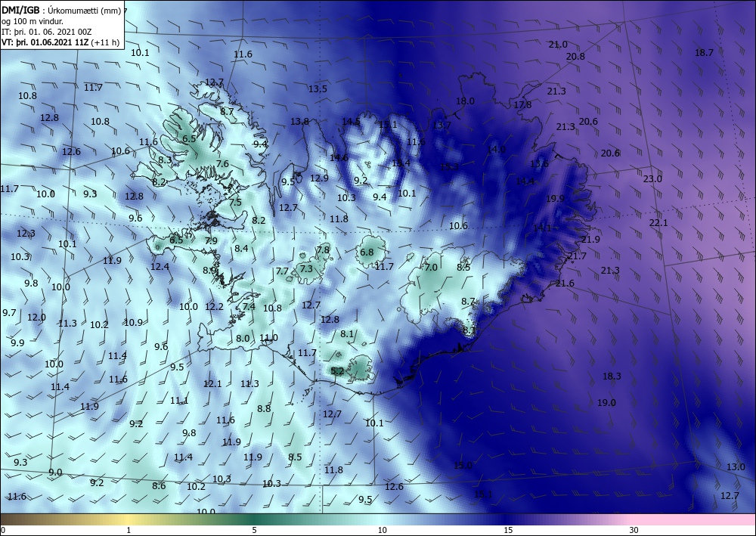This screenshot has width=756, height=536.
Task: Select the 14.1 value on the map
Action: coord(542,228)
